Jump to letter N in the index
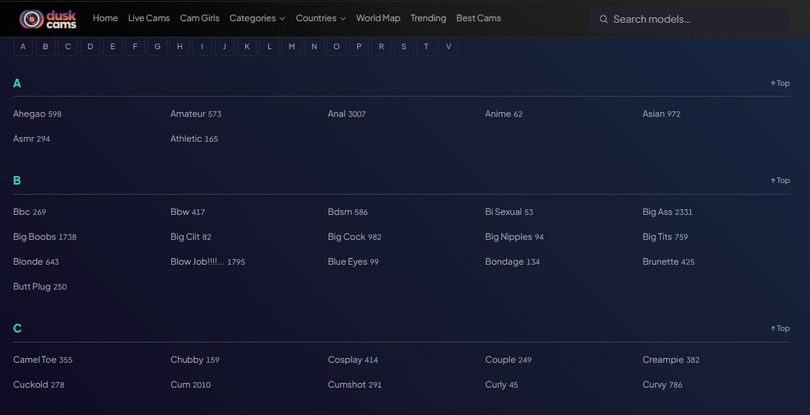The height and width of the screenshot is (415, 810). (314, 47)
